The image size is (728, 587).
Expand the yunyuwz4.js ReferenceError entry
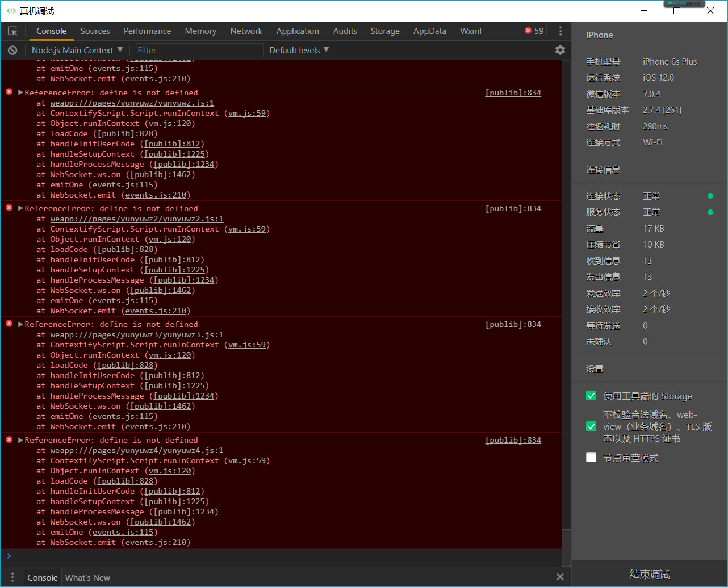coord(20,440)
